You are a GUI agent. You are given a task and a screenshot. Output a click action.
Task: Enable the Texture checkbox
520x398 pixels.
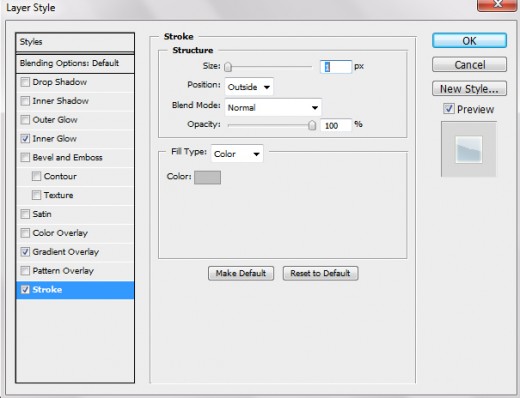[36, 195]
